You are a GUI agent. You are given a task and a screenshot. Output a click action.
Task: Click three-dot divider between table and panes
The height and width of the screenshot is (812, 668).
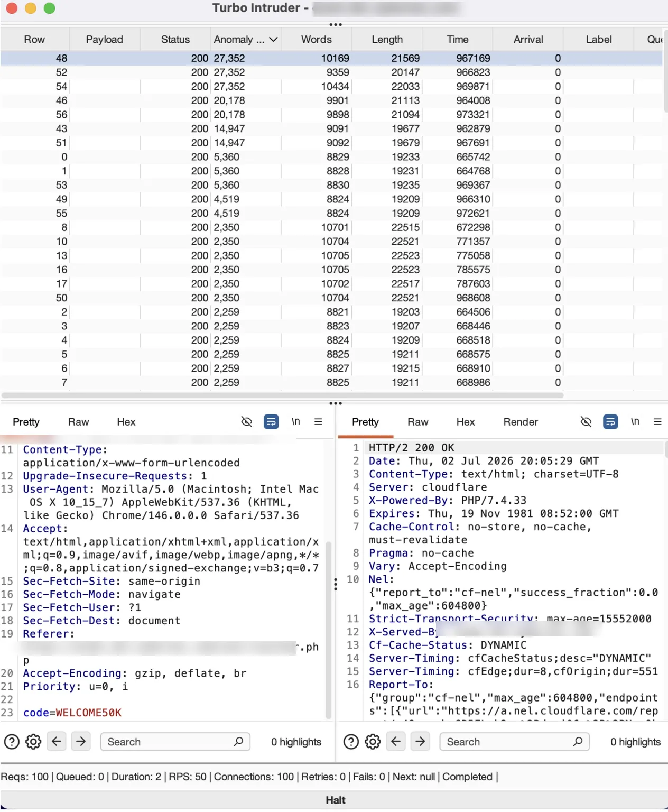coord(335,403)
